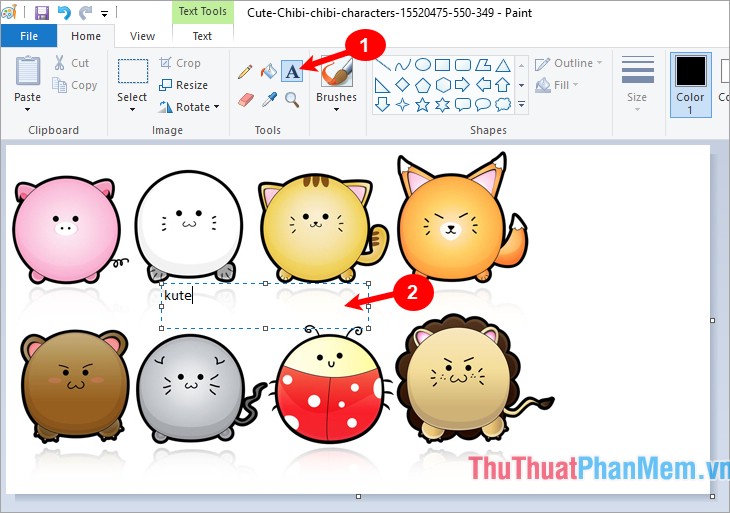Select the Fill with color bucket tool

(x=269, y=72)
